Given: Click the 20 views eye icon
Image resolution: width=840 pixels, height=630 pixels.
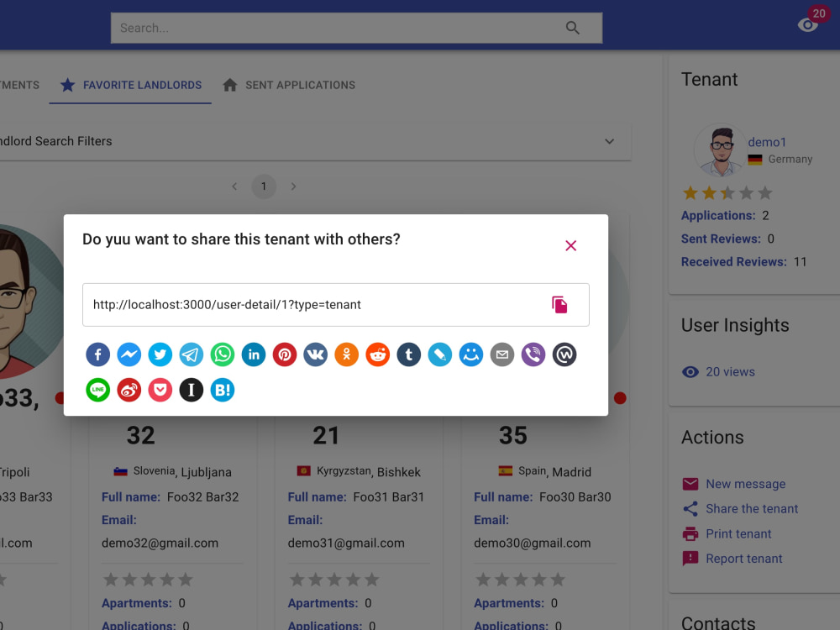Looking at the screenshot, I should click(690, 372).
